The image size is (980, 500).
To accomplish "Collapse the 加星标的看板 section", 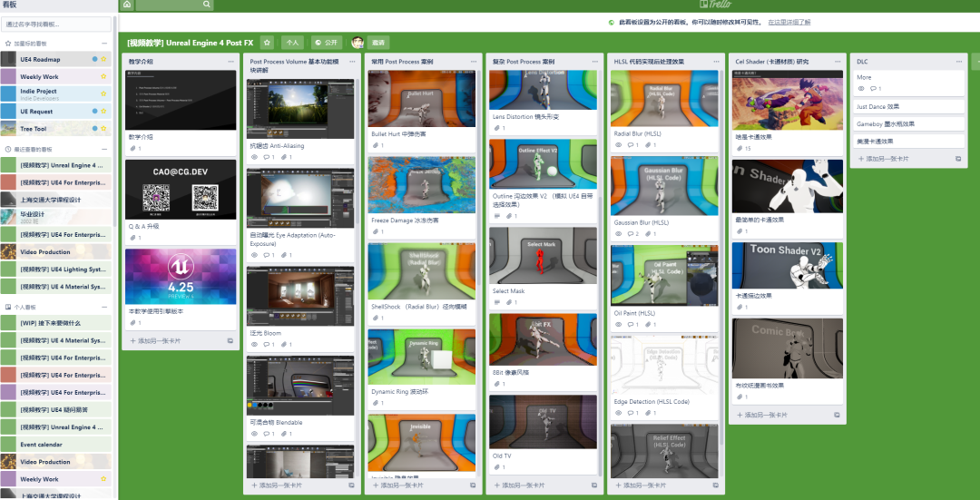I will point(104,44).
